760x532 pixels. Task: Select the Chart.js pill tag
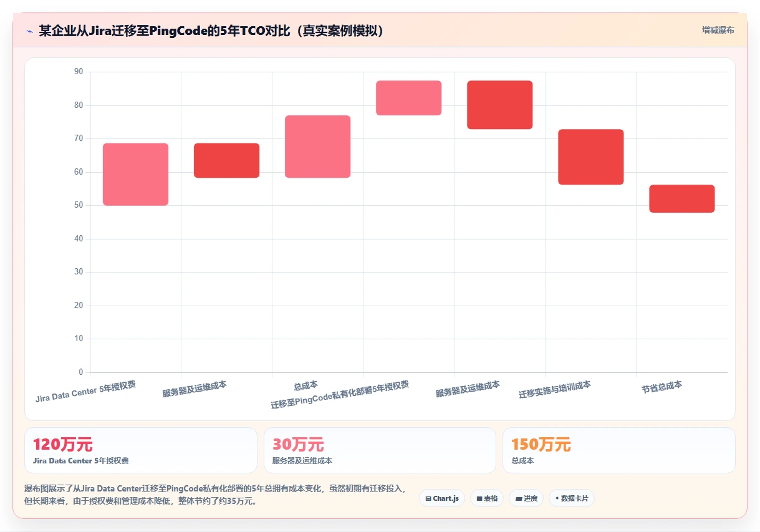click(442, 498)
